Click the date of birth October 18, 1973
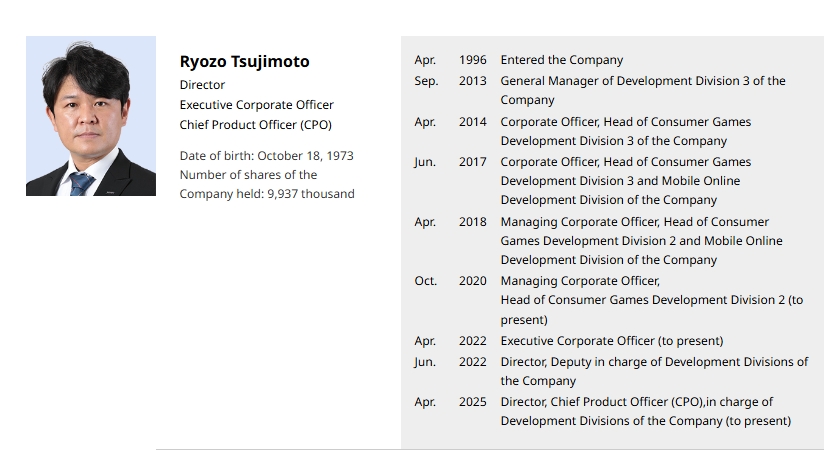The width and height of the screenshot is (836, 450). pos(267,156)
